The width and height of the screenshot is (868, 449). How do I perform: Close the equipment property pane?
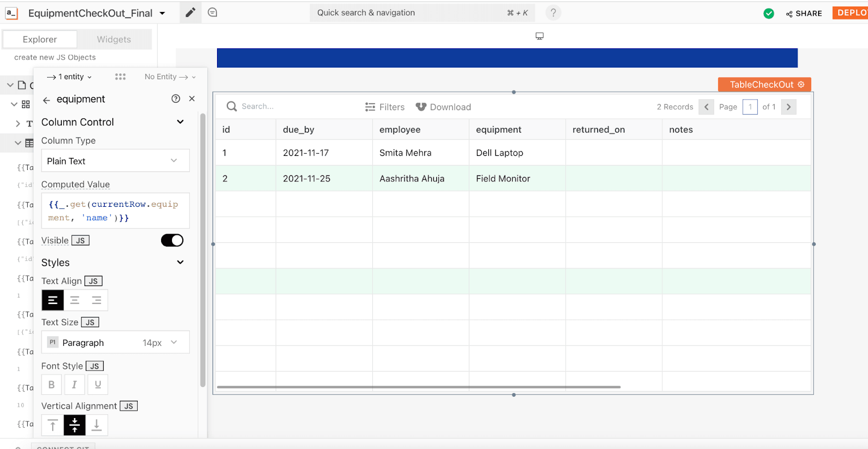coord(192,98)
